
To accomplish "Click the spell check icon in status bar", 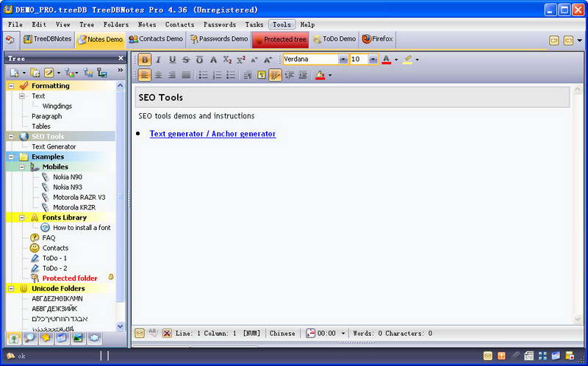I will click(153, 333).
